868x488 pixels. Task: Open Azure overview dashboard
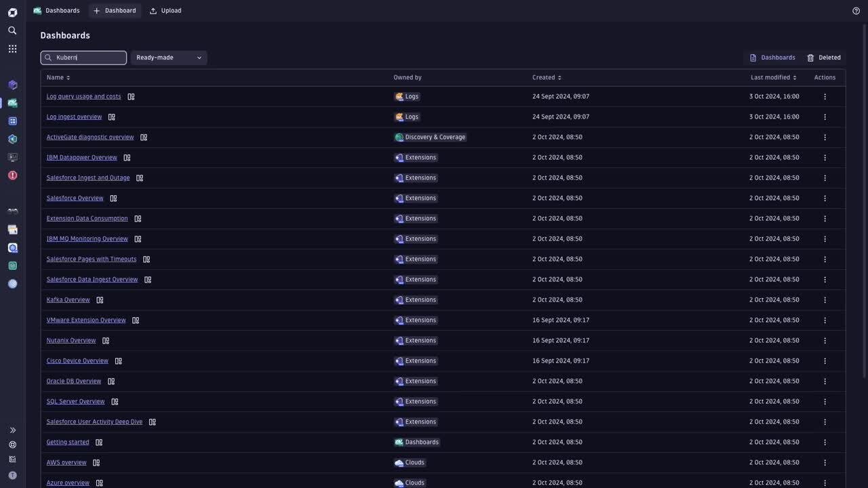[68, 483]
